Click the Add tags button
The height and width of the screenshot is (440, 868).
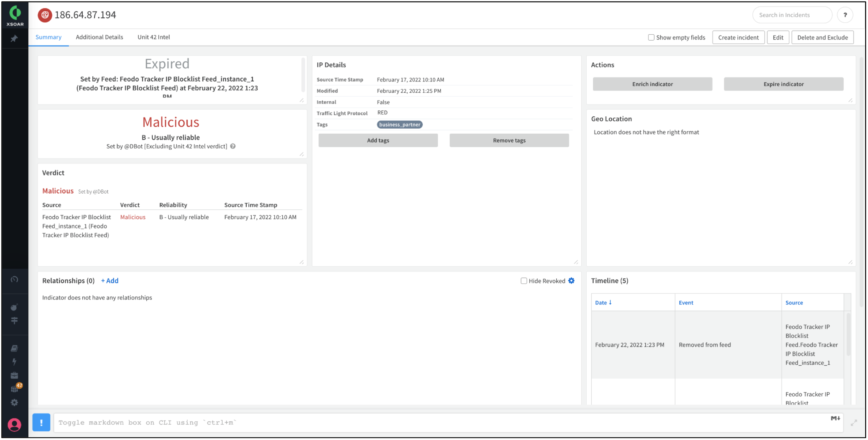[x=378, y=140]
